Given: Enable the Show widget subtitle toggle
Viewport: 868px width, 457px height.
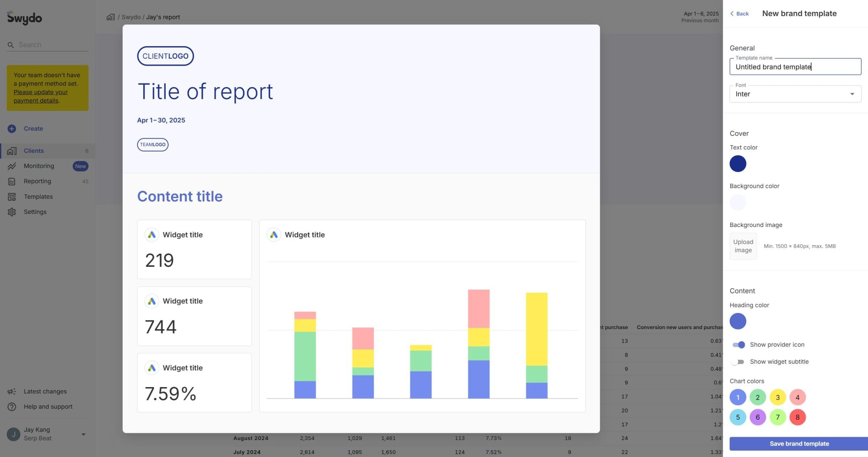Looking at the screenshot, I should click(738, 362).
